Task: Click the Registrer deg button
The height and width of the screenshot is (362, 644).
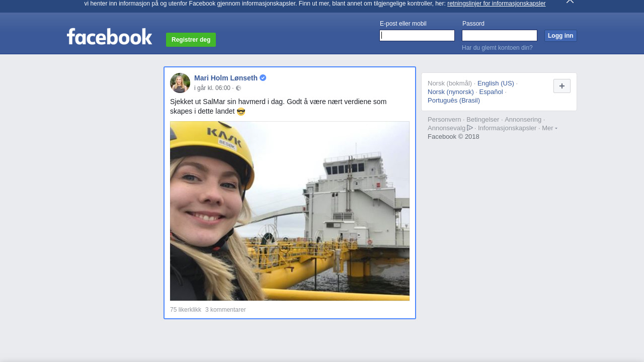Action: coord(191,40)
